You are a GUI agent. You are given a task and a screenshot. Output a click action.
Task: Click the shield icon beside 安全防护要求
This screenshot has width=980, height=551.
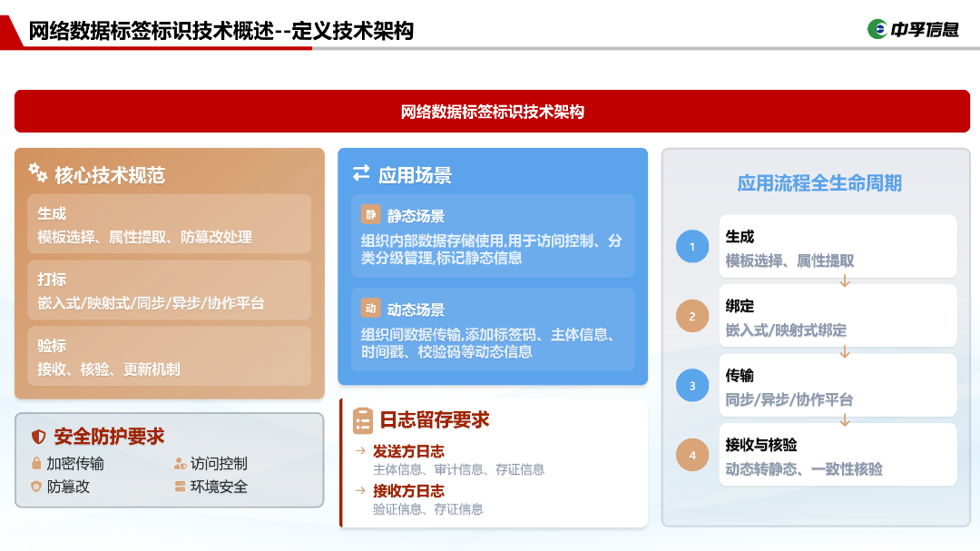38,437
